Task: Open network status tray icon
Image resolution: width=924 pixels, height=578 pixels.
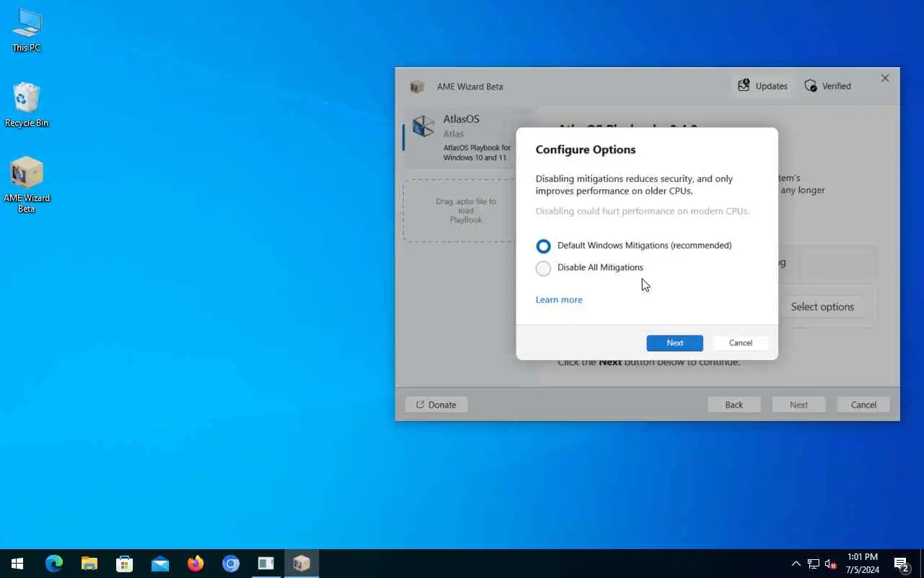Action: [814, 564]
